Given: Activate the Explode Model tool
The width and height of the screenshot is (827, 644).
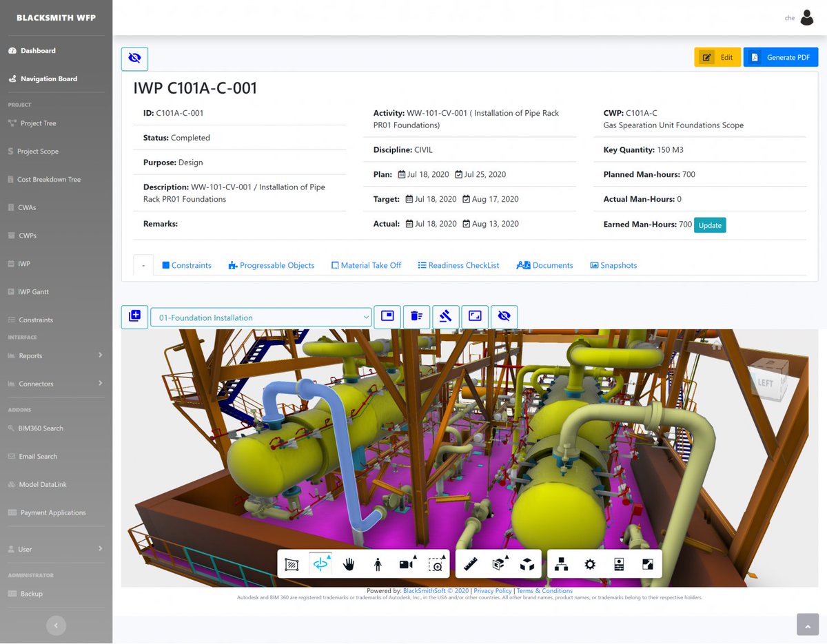Looking at the screenshot, I should (527, 563).
